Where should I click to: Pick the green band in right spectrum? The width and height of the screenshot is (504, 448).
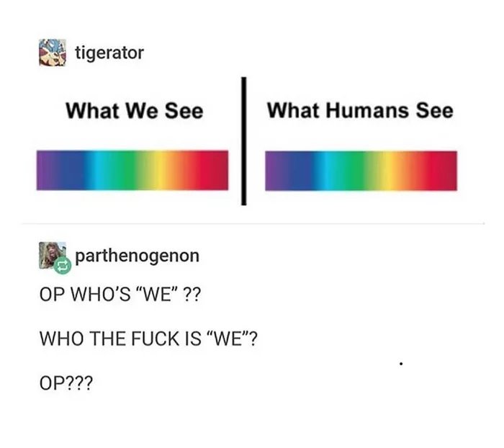pyautogui.click(x=354, y=171)
